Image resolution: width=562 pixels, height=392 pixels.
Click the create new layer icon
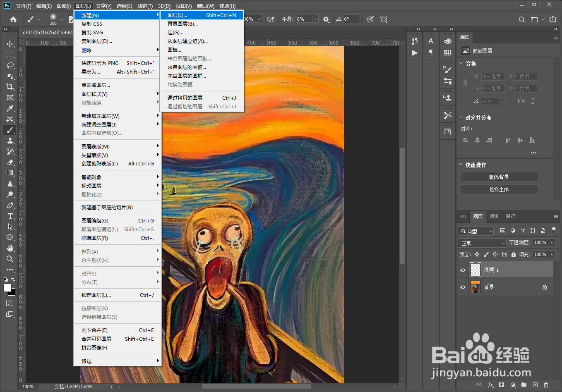pyautogui.click(x=535, y=385)
